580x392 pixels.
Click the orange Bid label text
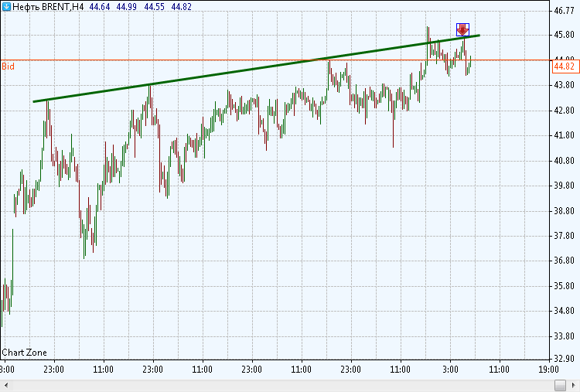click(9, 66)
